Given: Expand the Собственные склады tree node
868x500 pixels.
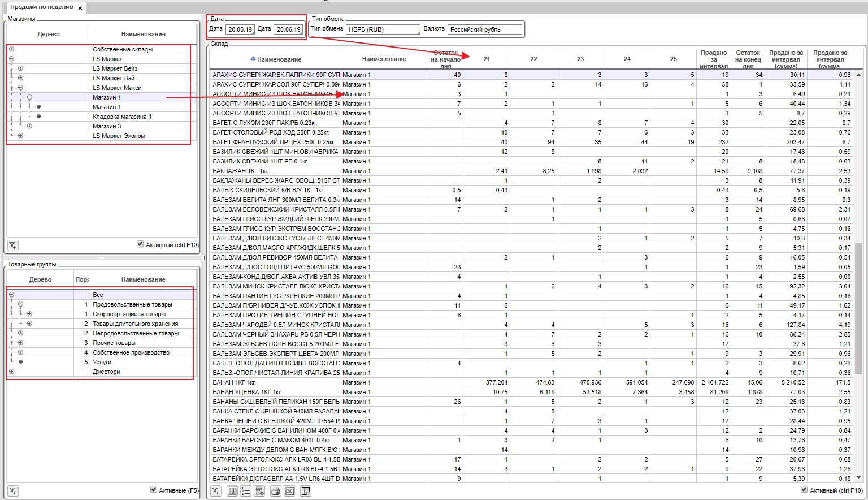Looking at the screenshot, I should coord(11,49).
